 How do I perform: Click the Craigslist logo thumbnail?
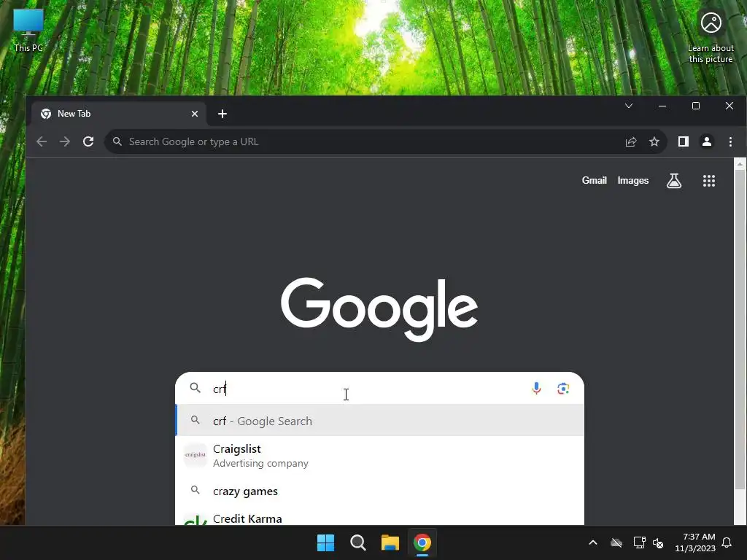click(196, 455)
